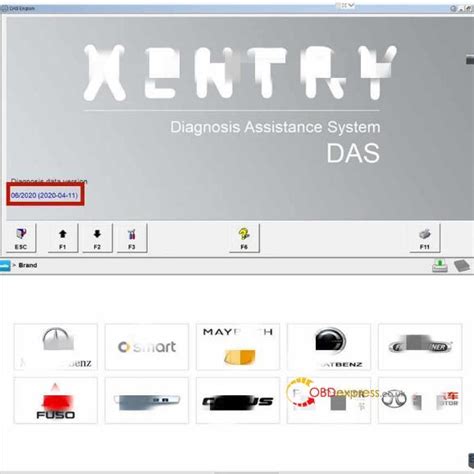Click the blue icon left of Brand
Screen dimensions: 474x474
point(5,266)
